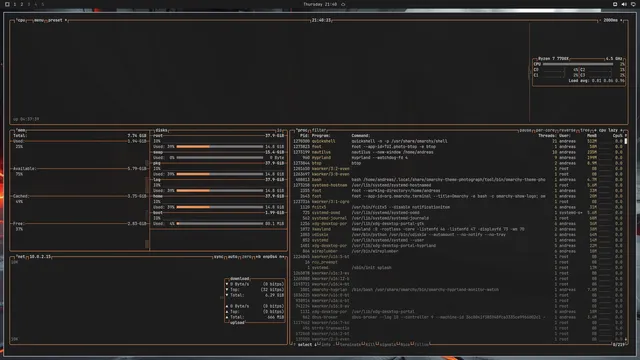640x360 pixels.
Task: Click upload Total 666 MiB value
Action: [x=276, y=317]
